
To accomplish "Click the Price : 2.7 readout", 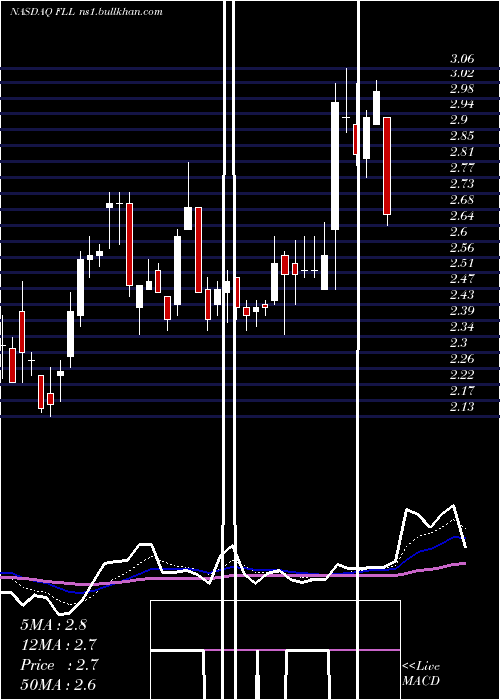I will (59, 665).
